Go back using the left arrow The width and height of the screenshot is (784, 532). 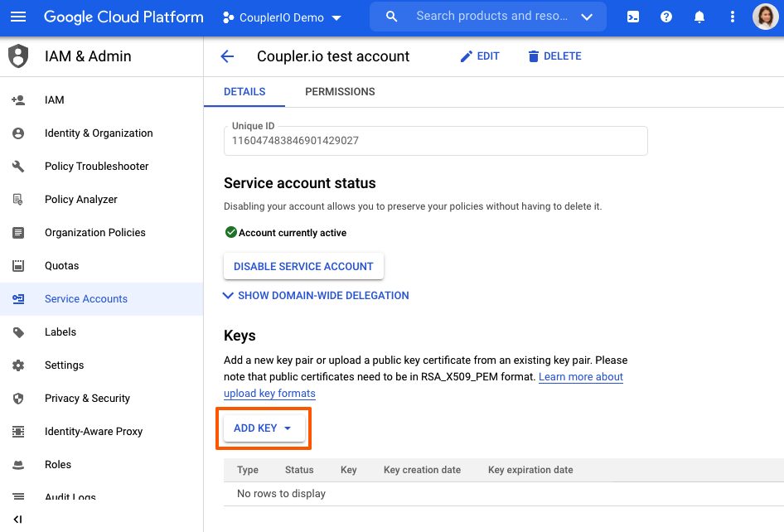tap(227, 56)
